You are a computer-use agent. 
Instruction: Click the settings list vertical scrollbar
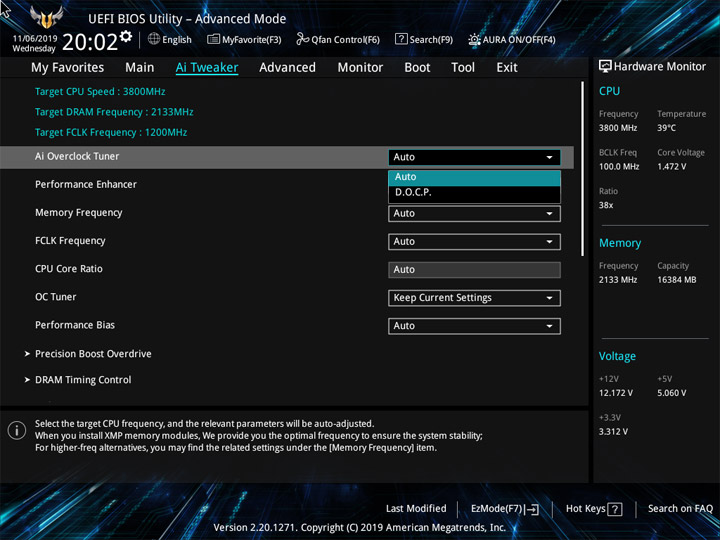click(x=583, y=169)
